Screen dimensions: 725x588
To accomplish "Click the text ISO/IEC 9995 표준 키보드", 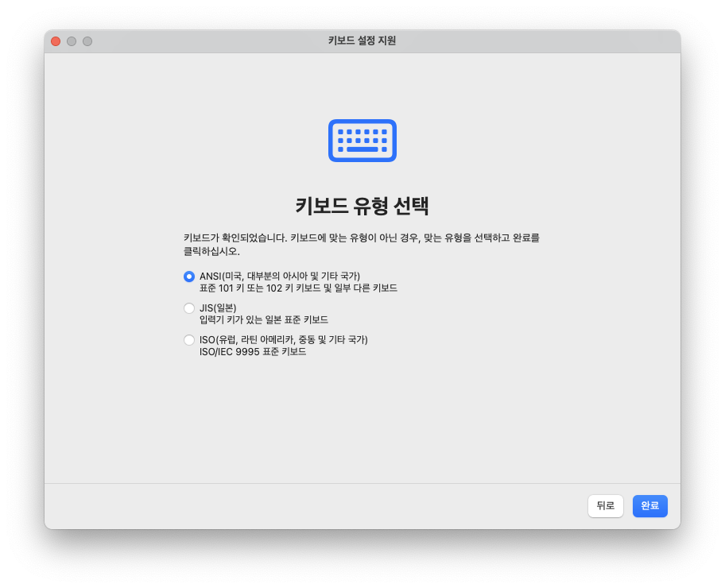I will (x=253, y=352).
